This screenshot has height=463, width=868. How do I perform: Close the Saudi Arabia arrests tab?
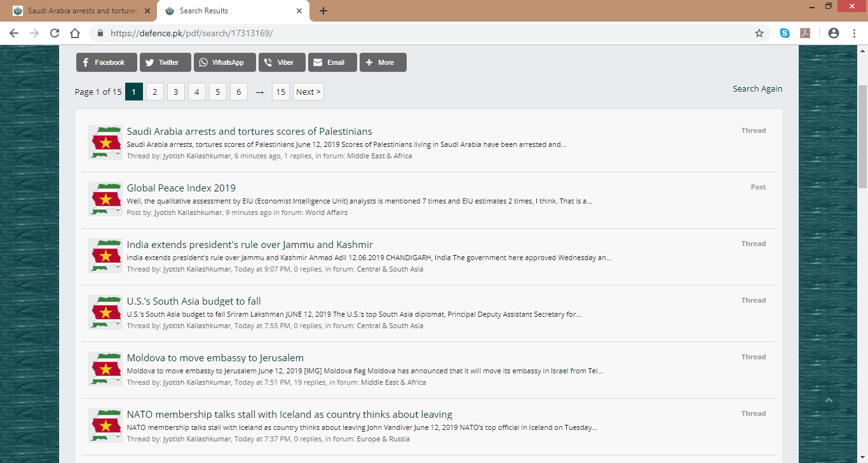[x=147, y=11]
